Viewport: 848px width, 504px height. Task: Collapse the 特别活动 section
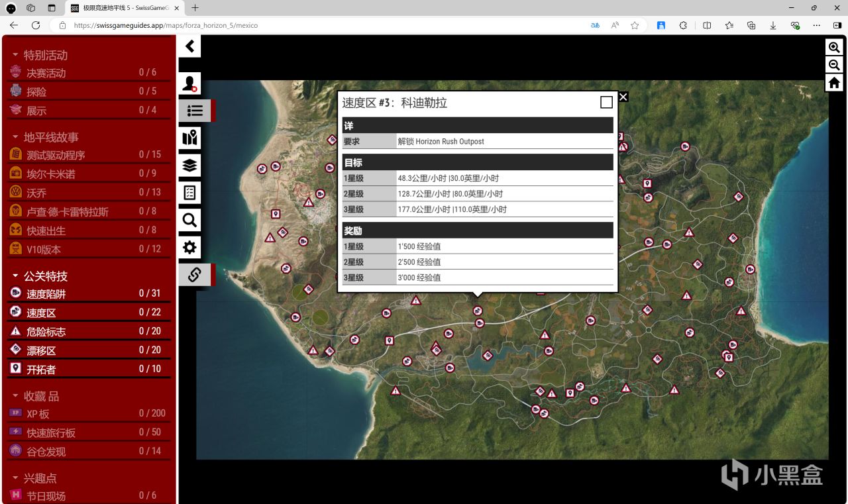pos(45,55)
